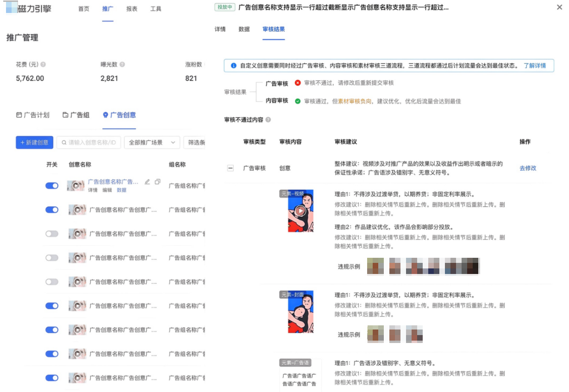Click the help question icon beside 审核不通过内容
Image resolution: width=569 pixels, height=392 pixels.
coord(268,120)
